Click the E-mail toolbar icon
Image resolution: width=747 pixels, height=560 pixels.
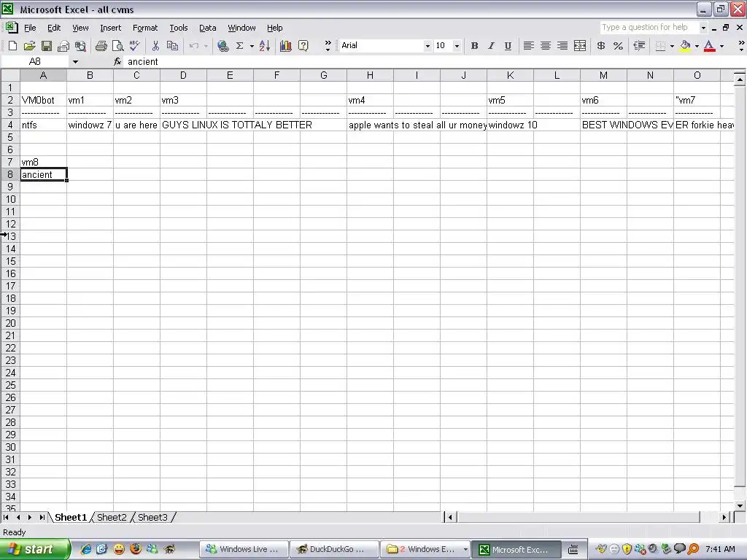click(63, 46)
